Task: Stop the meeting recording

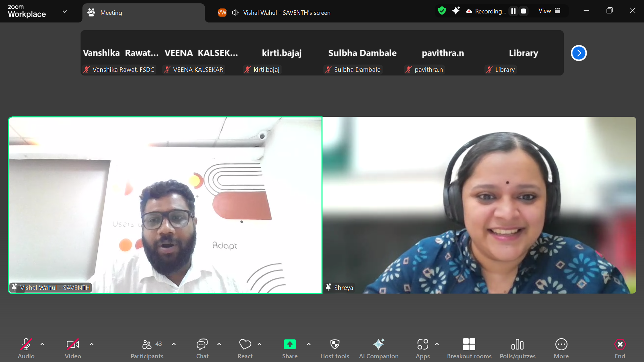Action: tap(523, 11)
